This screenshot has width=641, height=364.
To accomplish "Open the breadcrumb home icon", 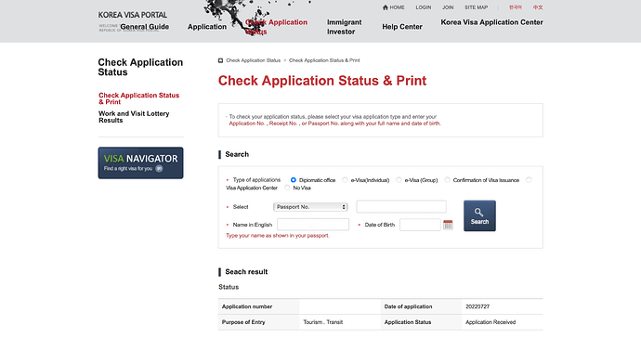I will (220, 60).
